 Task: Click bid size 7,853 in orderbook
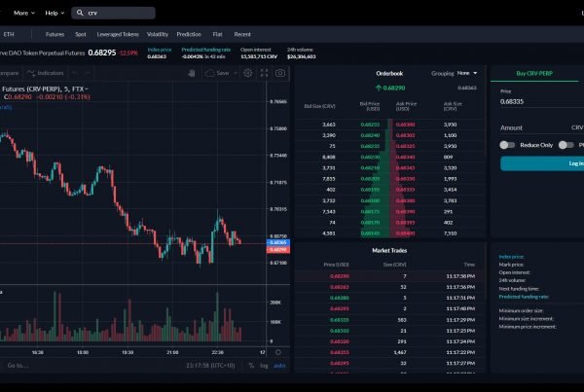pos(329,179)
